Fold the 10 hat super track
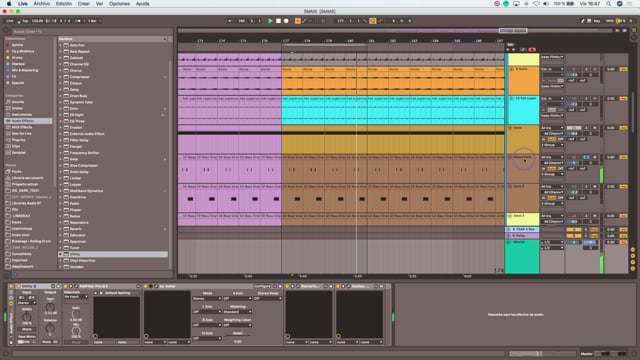Image resolution: width=640 pixels, height=360 pixels. (x=511, y=99)
